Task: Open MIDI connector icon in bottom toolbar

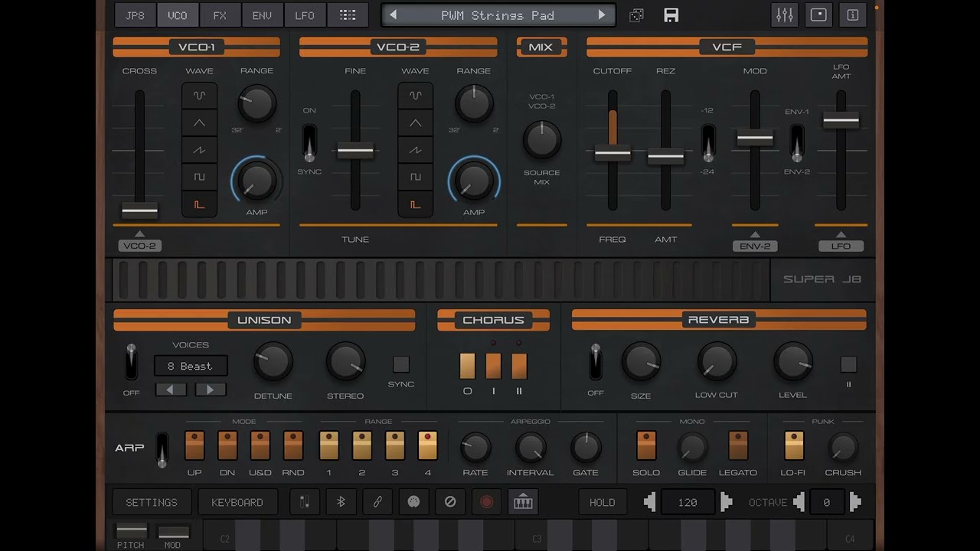Action: 413,502
